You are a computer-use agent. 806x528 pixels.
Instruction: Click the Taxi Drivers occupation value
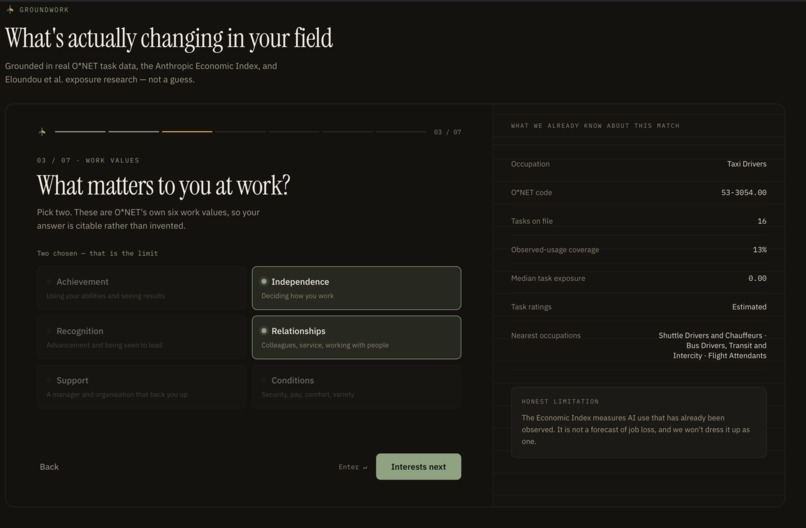(746, 164)
